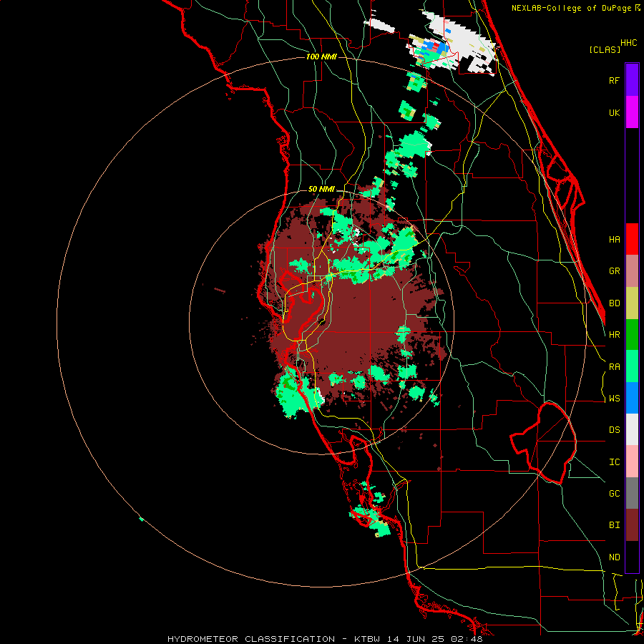Click the 'GC' legend label

tap(614, 494)
